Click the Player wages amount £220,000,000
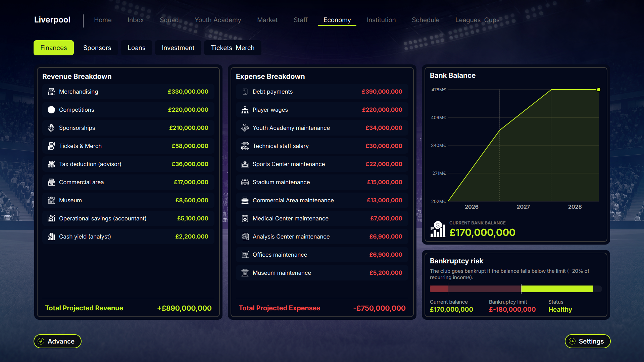 [382, 110]
